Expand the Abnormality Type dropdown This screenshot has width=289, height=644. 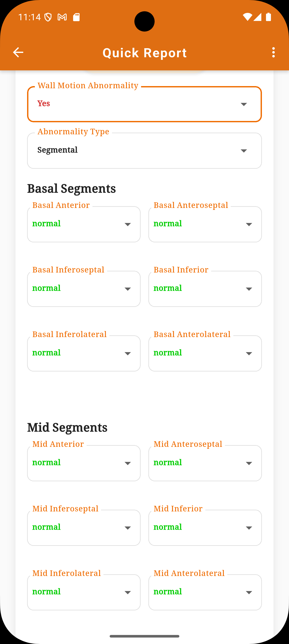(144, 150)
